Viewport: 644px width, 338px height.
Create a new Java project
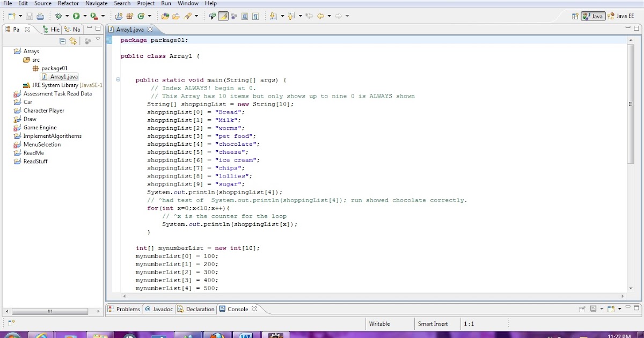118,16
